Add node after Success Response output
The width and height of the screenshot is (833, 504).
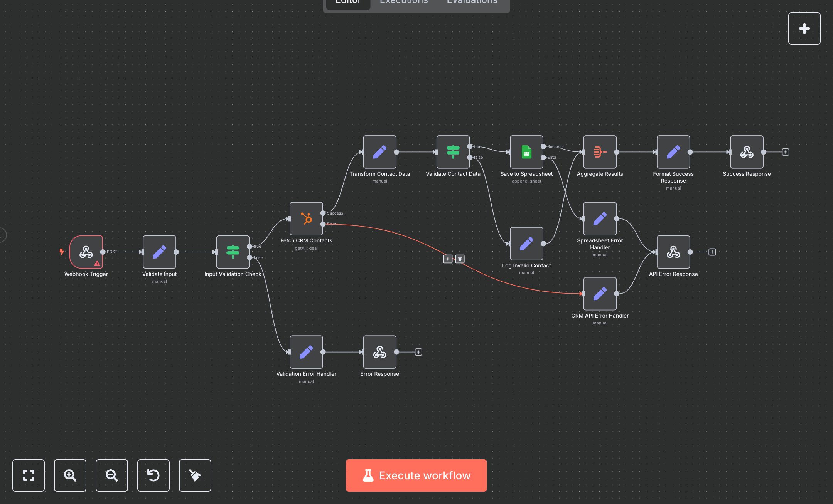(786, 152)
